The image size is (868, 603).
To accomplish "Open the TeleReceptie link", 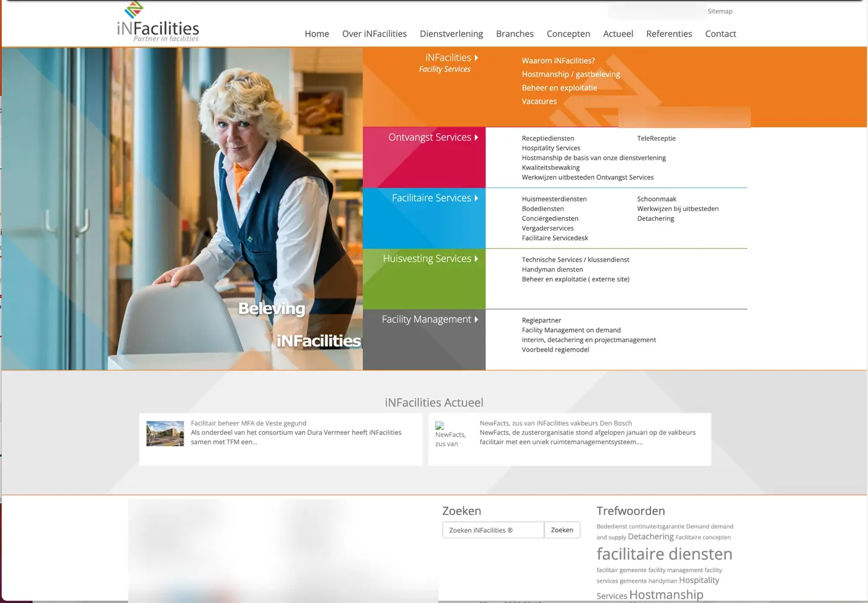I will tap(656, 138).
